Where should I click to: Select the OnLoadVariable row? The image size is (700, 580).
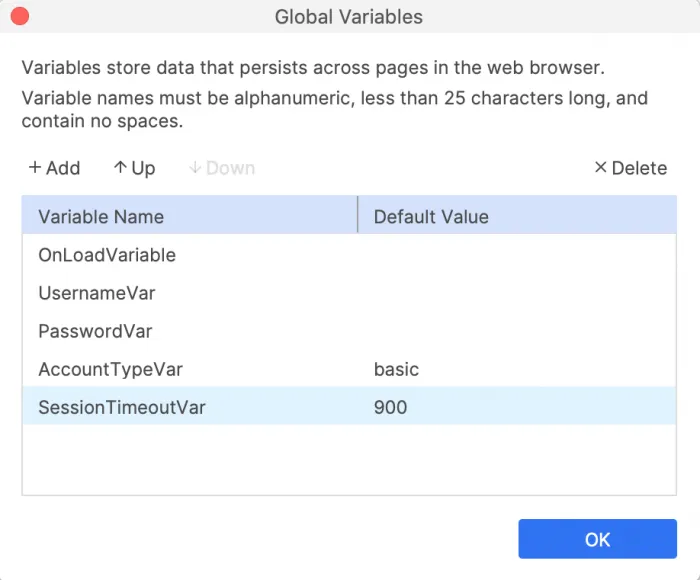(107, 255)
